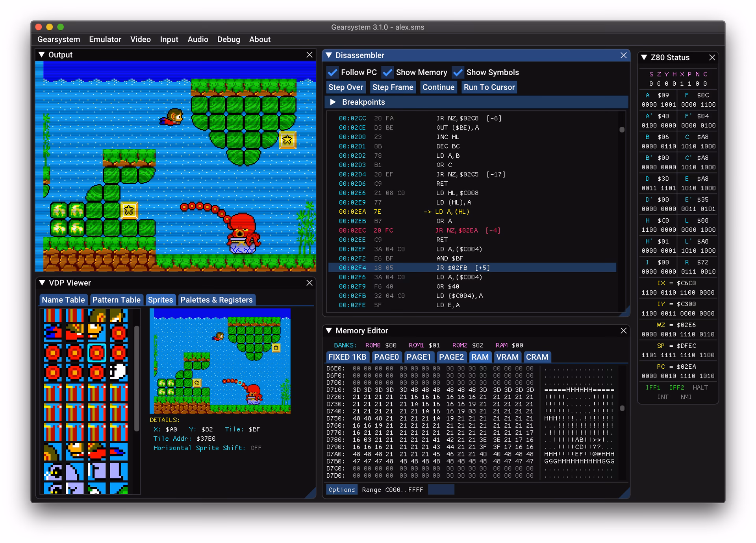Viewport: 756px width, 543px height.
Task: Close the Output panel
Action: click(x=309, y=55)
